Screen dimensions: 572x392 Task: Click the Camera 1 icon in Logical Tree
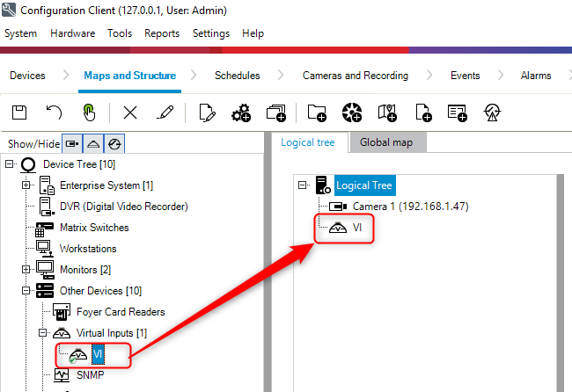coord(338,207)
